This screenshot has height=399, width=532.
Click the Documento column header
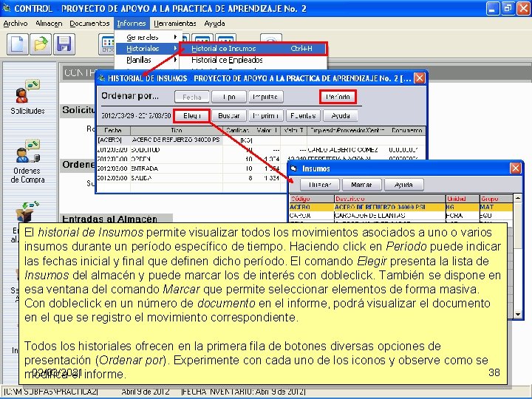coord(406,131)
